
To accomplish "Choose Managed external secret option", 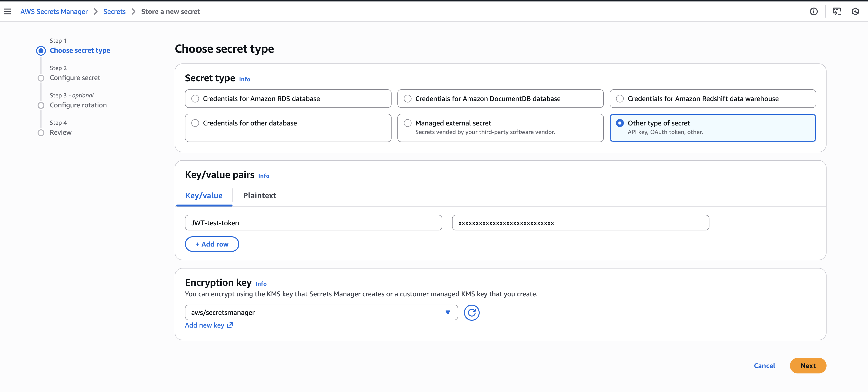I will [407, 123].
